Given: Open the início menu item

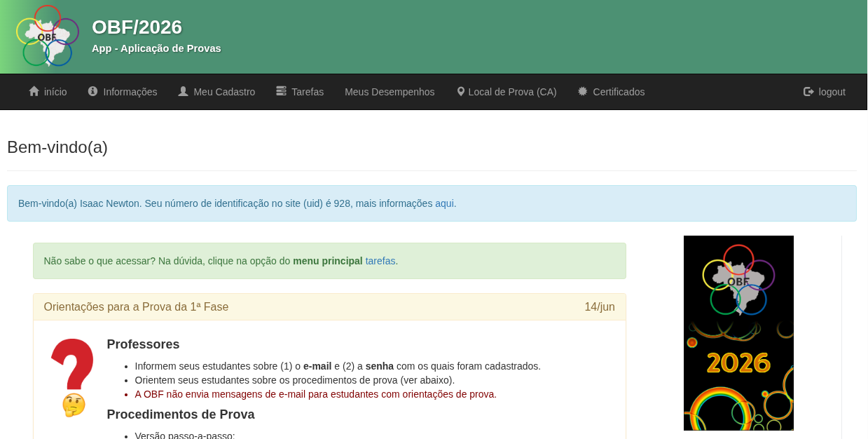Looking at the screenshot, I should pos(48,92).
